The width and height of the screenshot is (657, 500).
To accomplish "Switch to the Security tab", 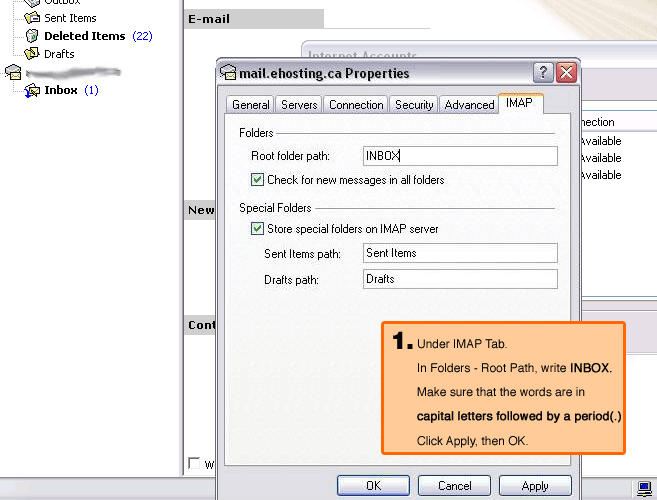I will 414,105.
